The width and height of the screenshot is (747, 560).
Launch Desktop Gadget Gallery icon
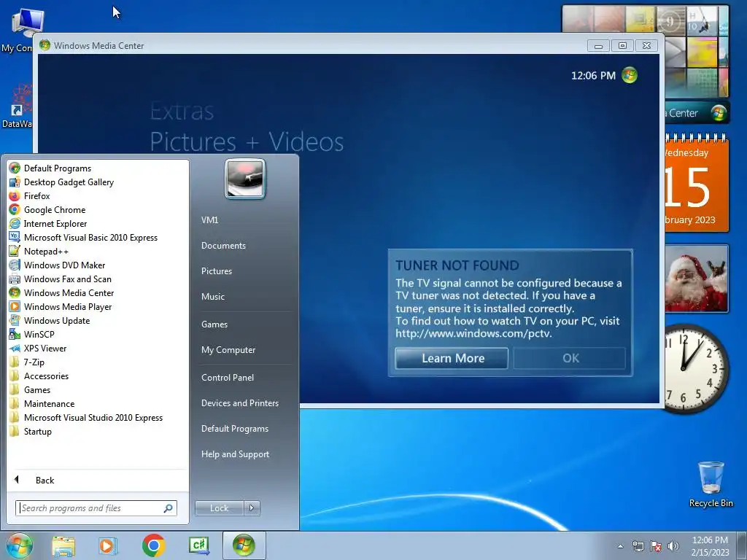15,182
